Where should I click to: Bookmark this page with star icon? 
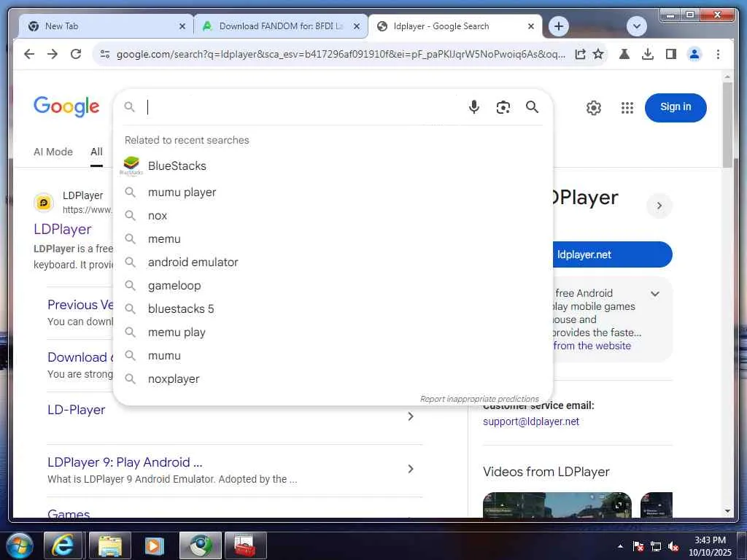[x=598, y=54]
